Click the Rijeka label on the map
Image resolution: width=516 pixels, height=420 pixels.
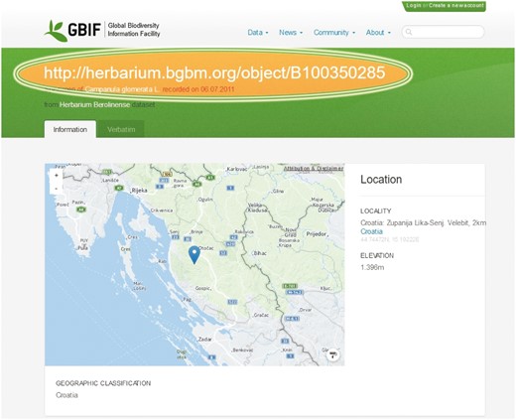click(x=139, y=191)
